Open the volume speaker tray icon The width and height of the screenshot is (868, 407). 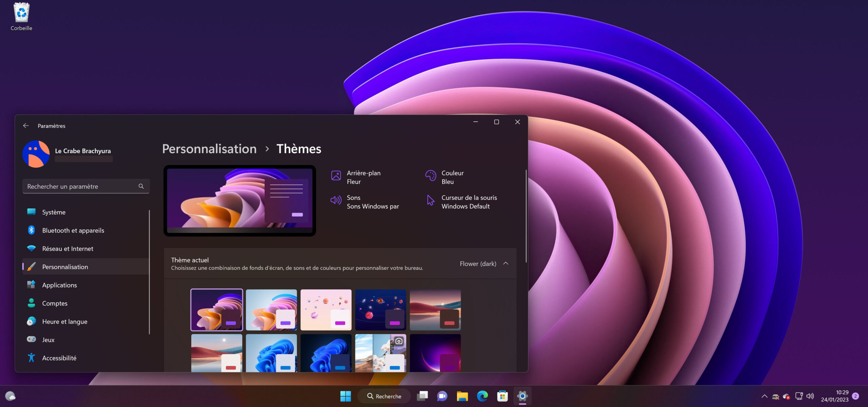810,396
